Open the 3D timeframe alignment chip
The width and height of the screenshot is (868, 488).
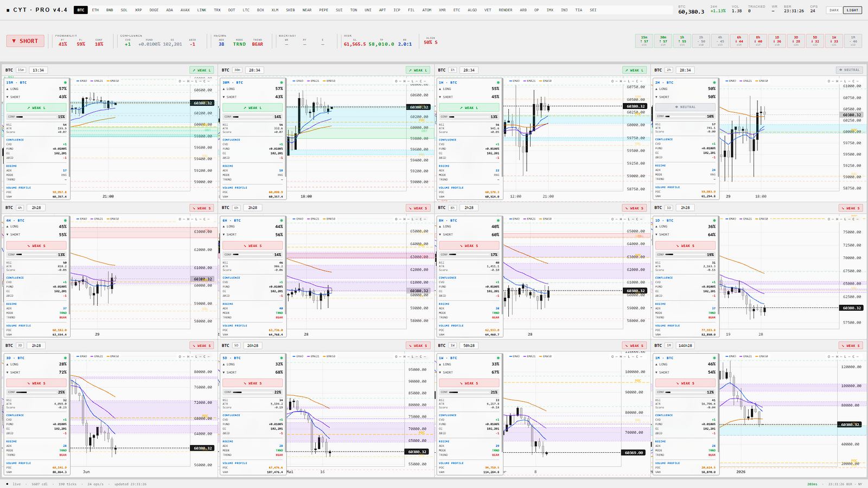(x=796, y=41)
